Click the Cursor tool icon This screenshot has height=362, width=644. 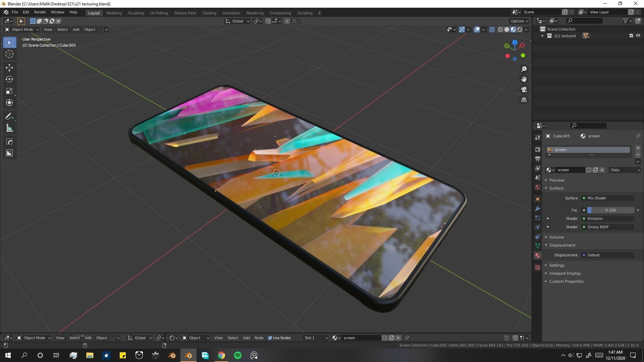[9, 54]
